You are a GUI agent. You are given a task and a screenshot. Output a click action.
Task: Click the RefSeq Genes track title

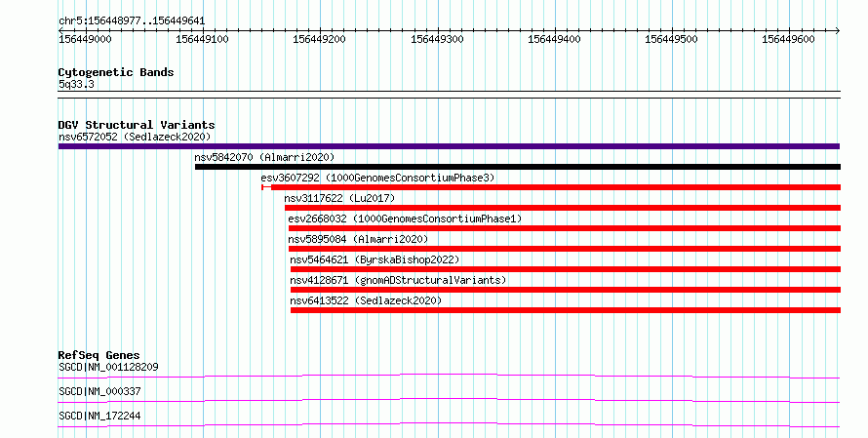coord(99,355)
